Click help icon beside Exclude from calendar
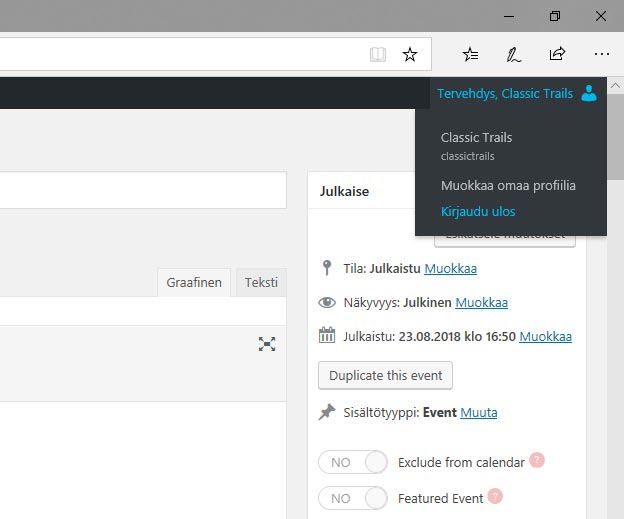Viewport: 624px width, 519px height. coord(537,461)
